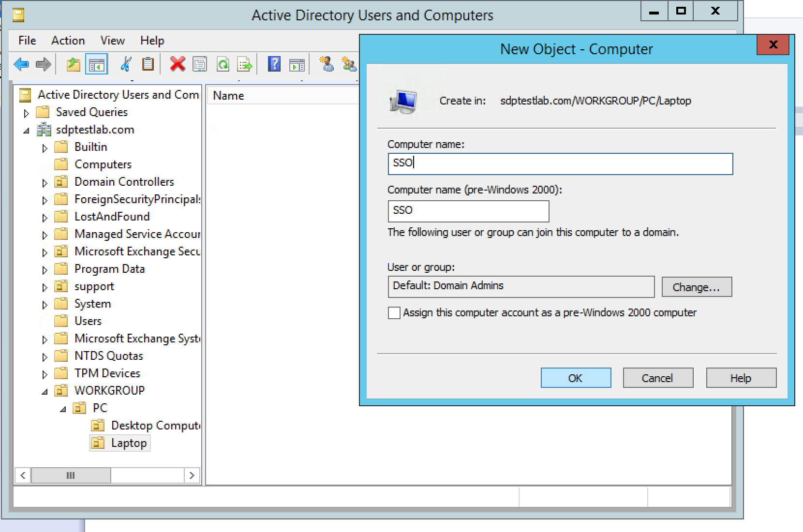Click the Cut scissors icon
This screenshot has width=803, height=532.
[126, 64]
